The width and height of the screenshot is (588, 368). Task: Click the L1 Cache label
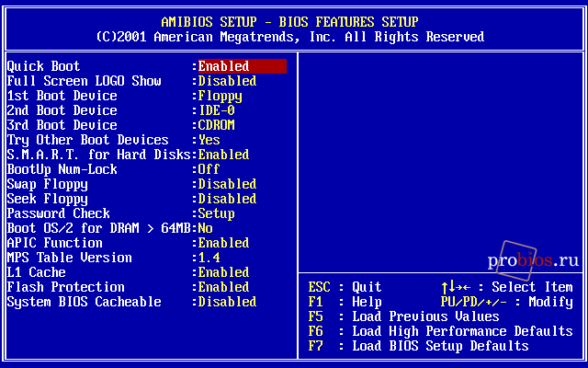[x=36, y=272]
